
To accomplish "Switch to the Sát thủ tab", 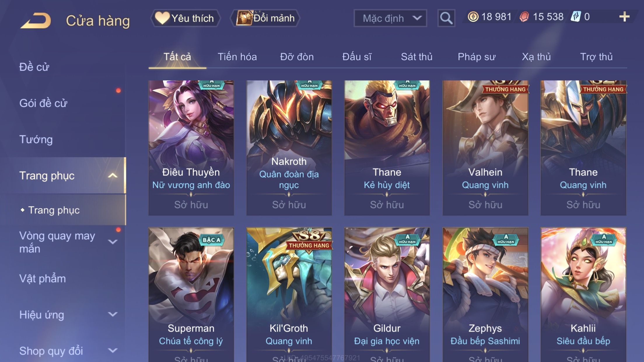I will (416, 57).
